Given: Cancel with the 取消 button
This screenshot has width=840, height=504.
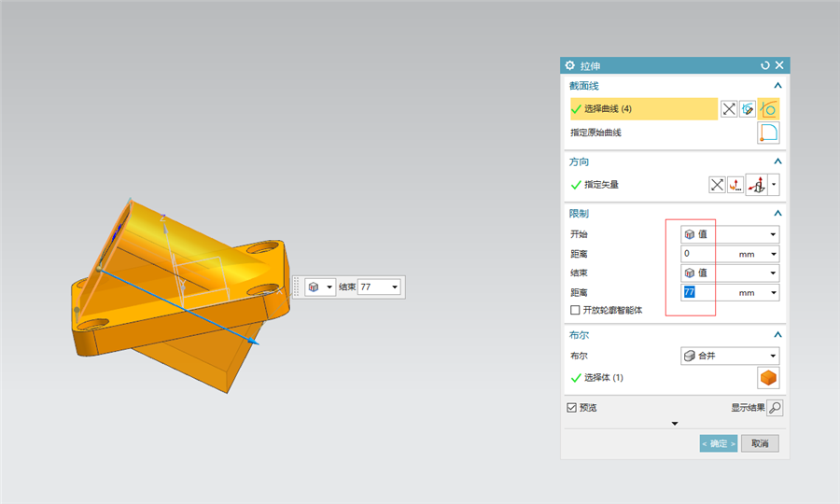Looking at the screenshot, I should [760, 443].
